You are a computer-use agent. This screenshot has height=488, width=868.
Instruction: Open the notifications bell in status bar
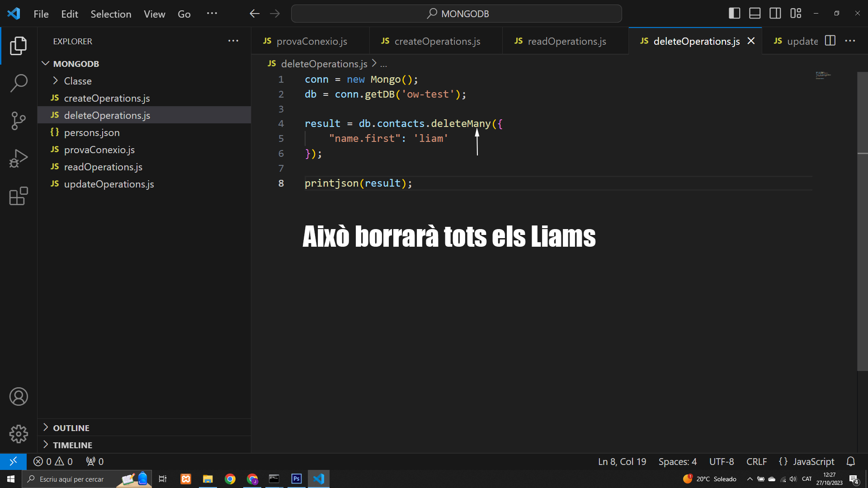click(851, 461)
